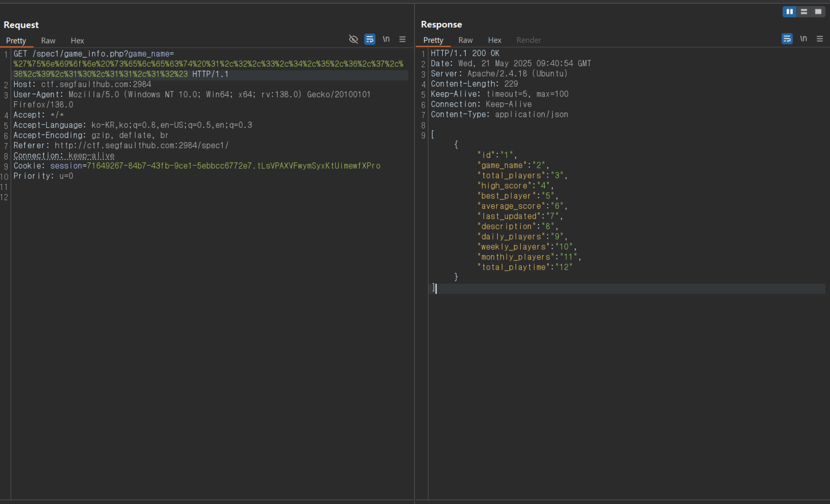Screen dimensions: 830x504
Task: Select the Request Raw tab
Action: click(48, 41)
